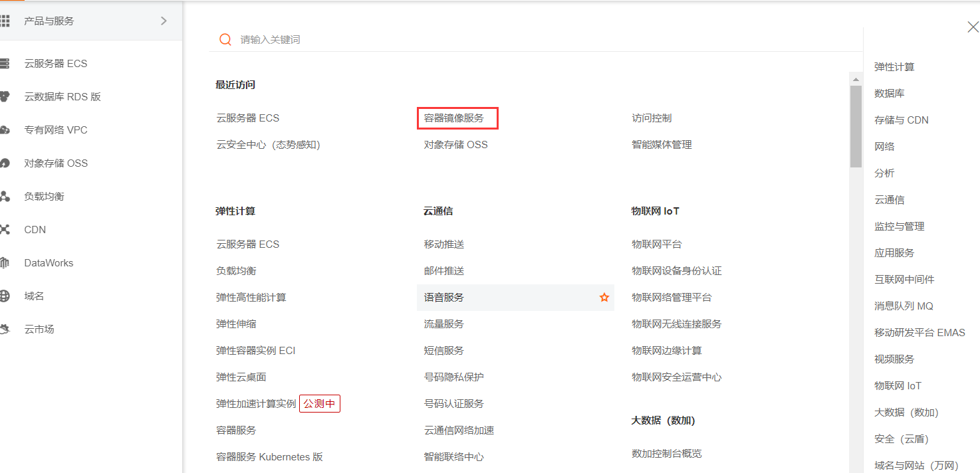Open DataWorks from left sidebar
Viewport: 980px width, 473px height.
[49, 263]
